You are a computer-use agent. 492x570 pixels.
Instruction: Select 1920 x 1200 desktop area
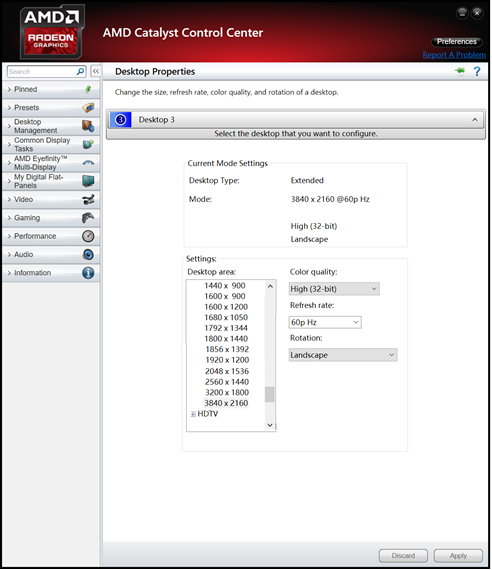coord(227,360)
